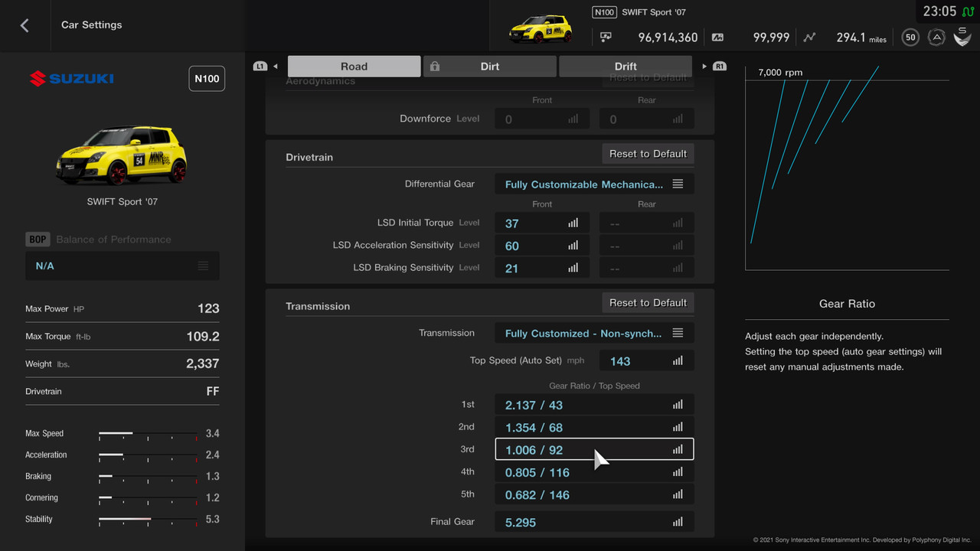The width and height of the screenshot is (980, 551).
Task: Select the rear LSD Braking Sensitivity field
Action: [647, 268]
